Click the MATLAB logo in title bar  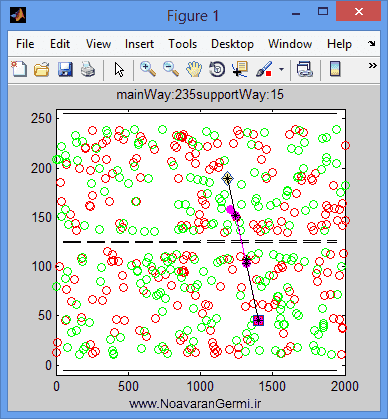[18, 15]
